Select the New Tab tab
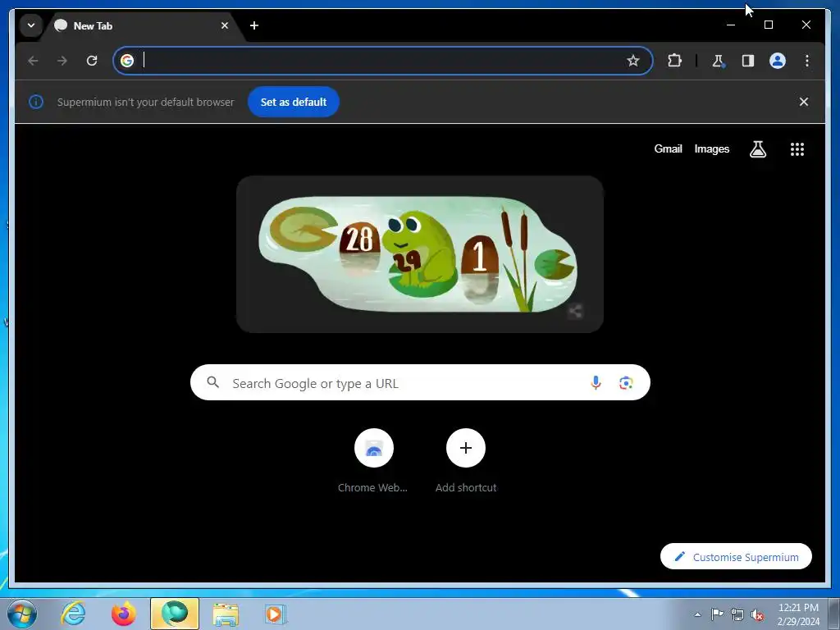 pos(143,25)
